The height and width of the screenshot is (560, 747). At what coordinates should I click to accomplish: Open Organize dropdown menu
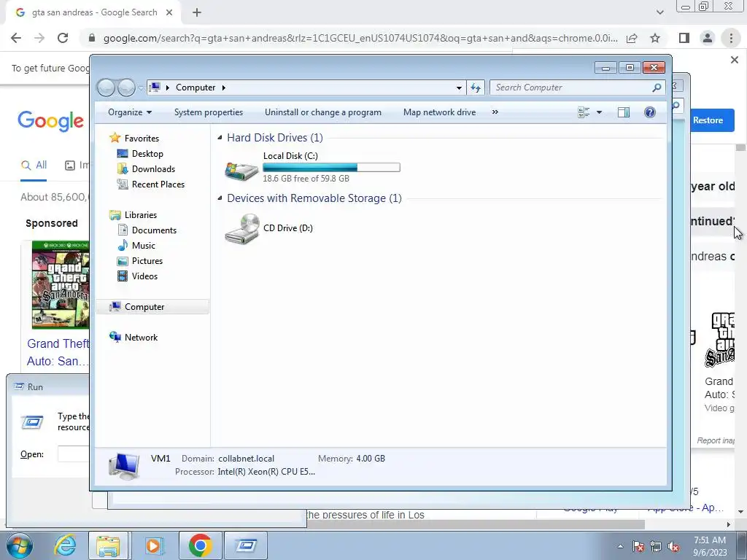[130, 112]
